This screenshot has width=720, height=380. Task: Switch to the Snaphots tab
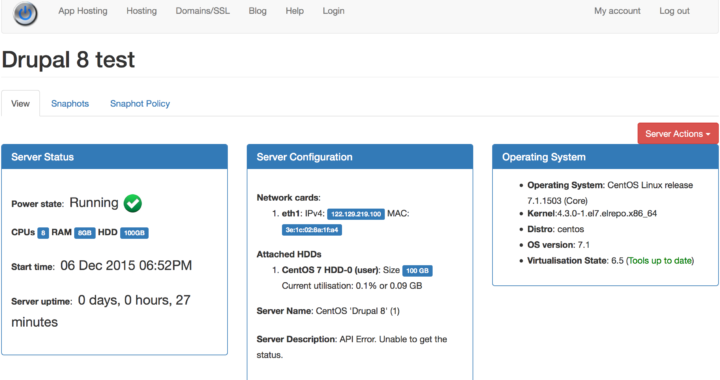point(70,104)
